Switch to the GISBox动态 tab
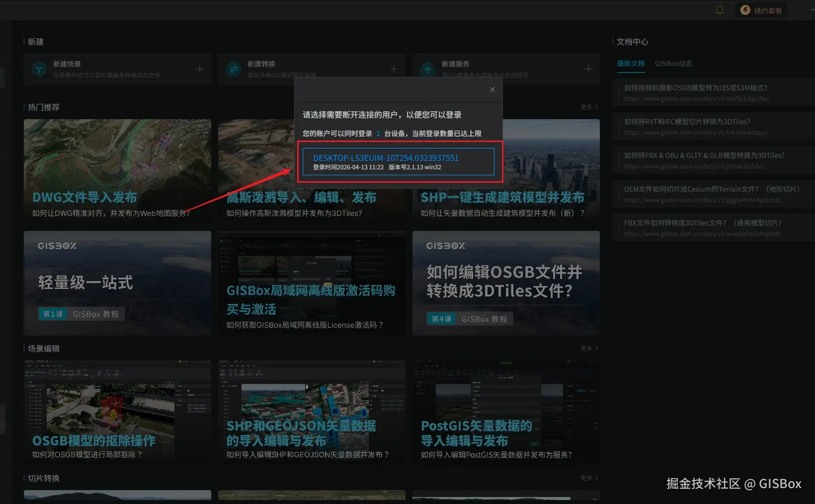The height and width of the screenshot is (504, 815). coord(673,64)
